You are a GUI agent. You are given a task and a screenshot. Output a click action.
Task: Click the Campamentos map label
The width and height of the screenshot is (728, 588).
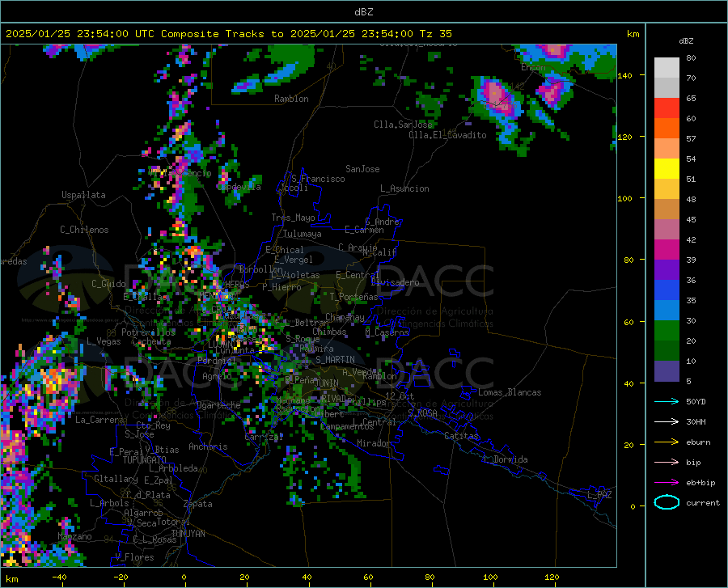point(347,426)
